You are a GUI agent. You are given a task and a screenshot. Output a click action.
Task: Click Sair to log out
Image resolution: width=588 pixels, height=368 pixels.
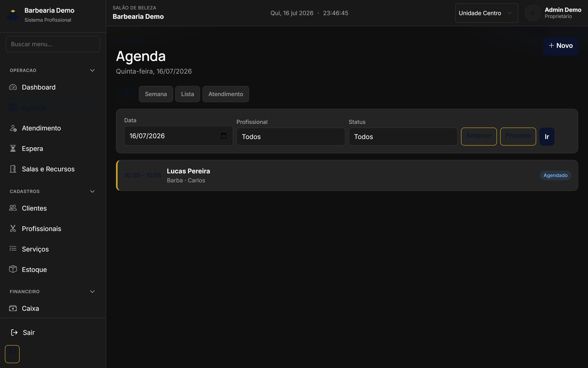coord(53,332)
